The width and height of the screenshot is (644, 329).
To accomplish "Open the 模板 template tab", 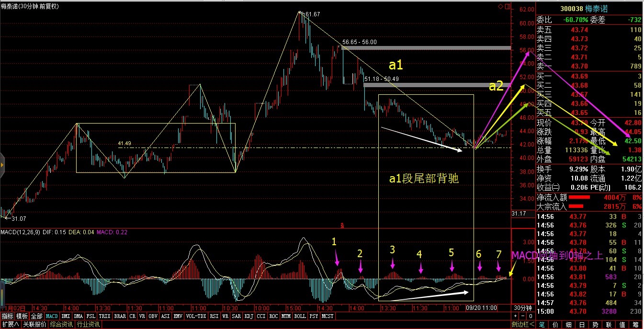I will click(x=22, y=316).
